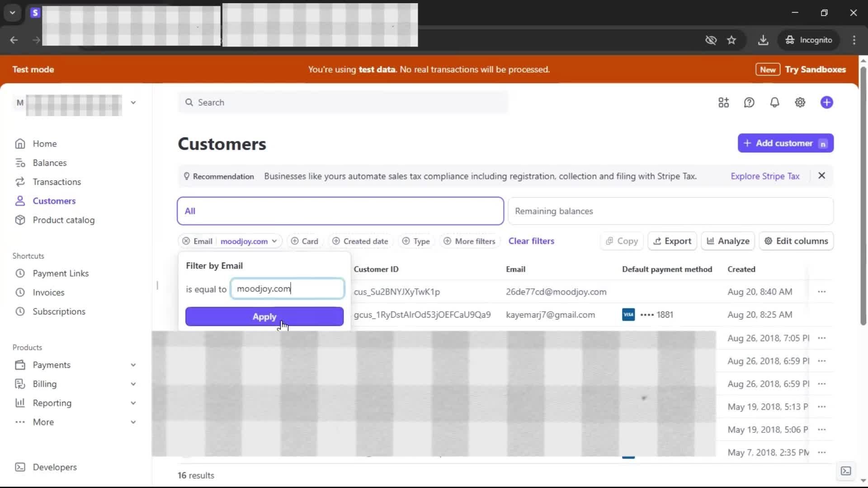This screenshot has width=868, height=488.
Task: Open the shell terminal icon at bottom right
Action: click(845, 471)
